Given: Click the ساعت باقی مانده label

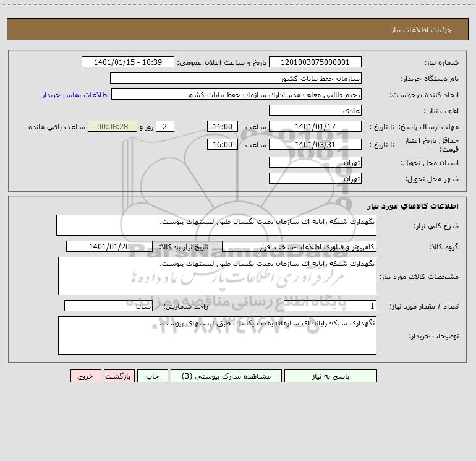Looking at the screenshot, I should tap(57, 127).
